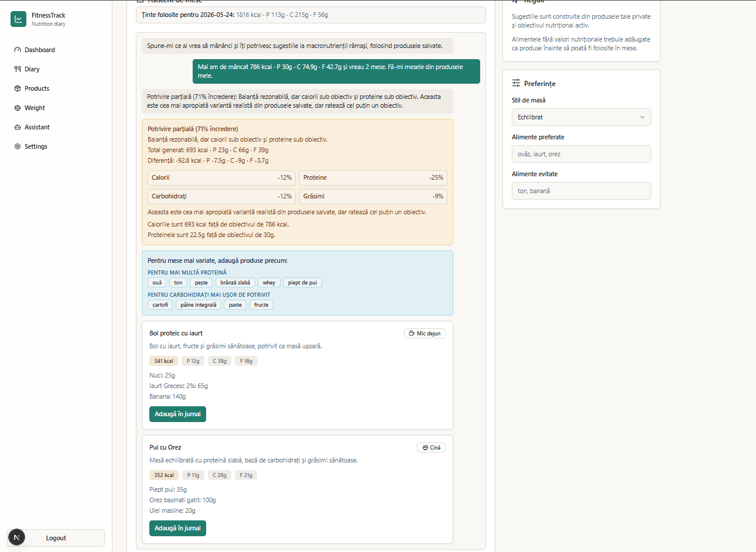Click the green user message bubble
The height and width of the screenshot is (552, 756).
pos(336,71)
